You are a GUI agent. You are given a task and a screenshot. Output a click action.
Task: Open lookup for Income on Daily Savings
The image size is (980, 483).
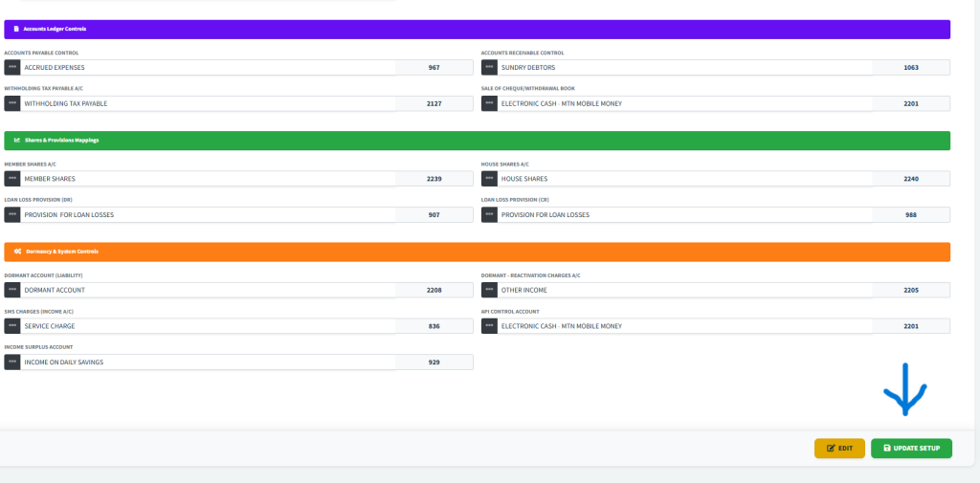click(11, 362)
